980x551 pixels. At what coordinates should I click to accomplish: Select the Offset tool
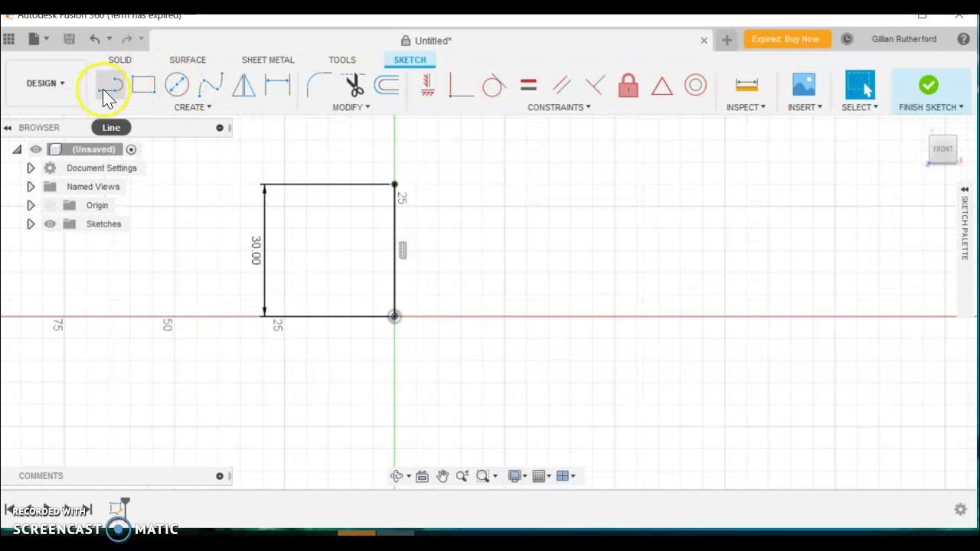[387, 85]
